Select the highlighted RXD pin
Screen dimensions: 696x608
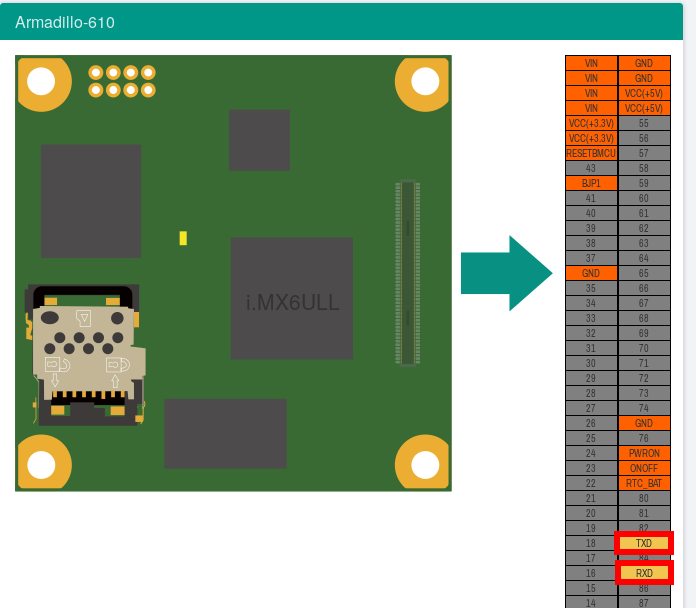[643, 573]
